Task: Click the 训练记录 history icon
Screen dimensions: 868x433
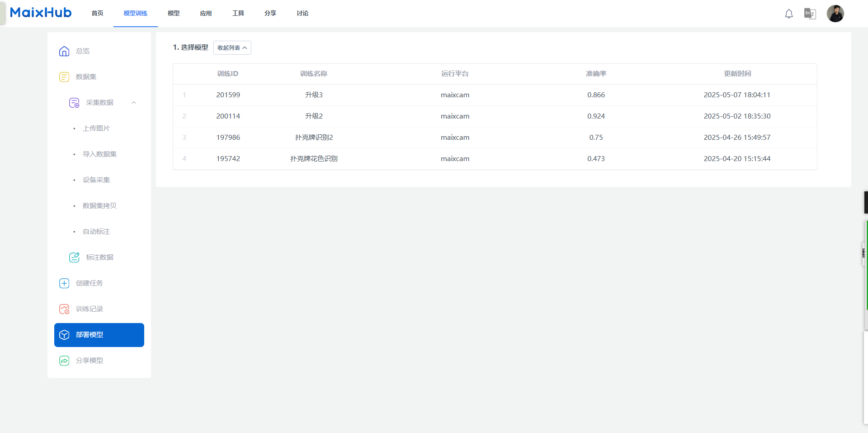Action: coord(64,309)
